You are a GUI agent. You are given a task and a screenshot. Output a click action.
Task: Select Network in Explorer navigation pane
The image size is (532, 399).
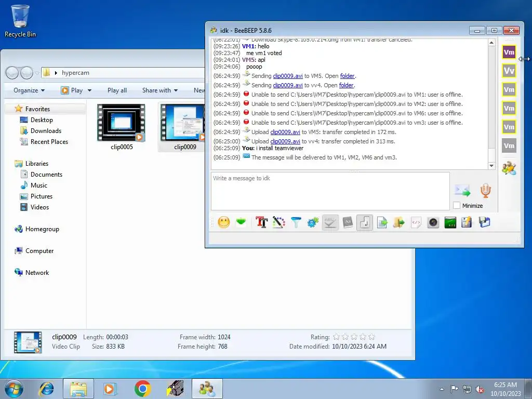point(37,272)
